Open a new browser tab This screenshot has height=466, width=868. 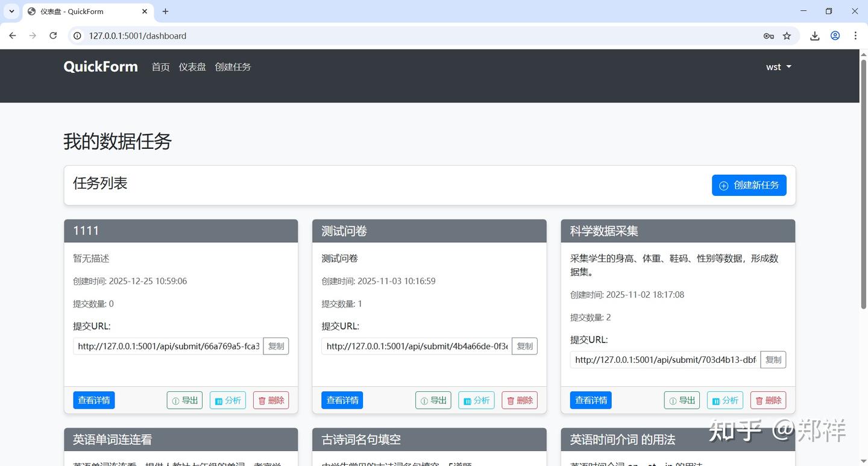click(x=165, y=11)
